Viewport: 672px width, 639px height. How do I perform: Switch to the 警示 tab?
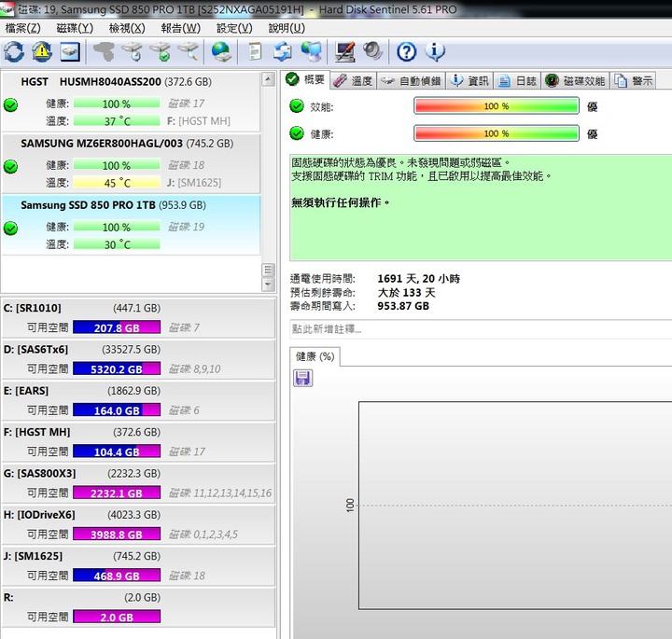[634, 80]
